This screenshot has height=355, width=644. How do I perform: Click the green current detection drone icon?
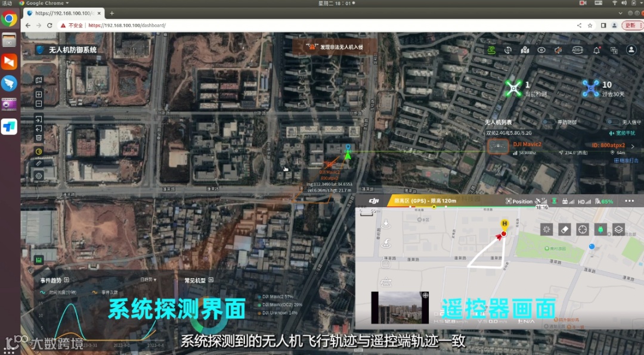tap(513, 88)
